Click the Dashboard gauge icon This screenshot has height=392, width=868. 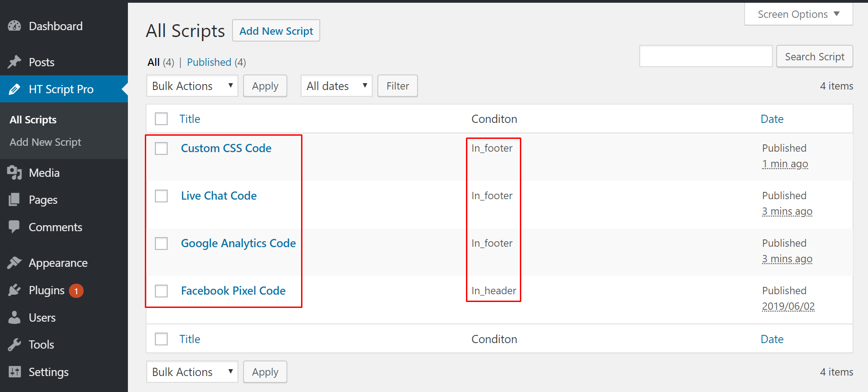[x=15, y=26]
